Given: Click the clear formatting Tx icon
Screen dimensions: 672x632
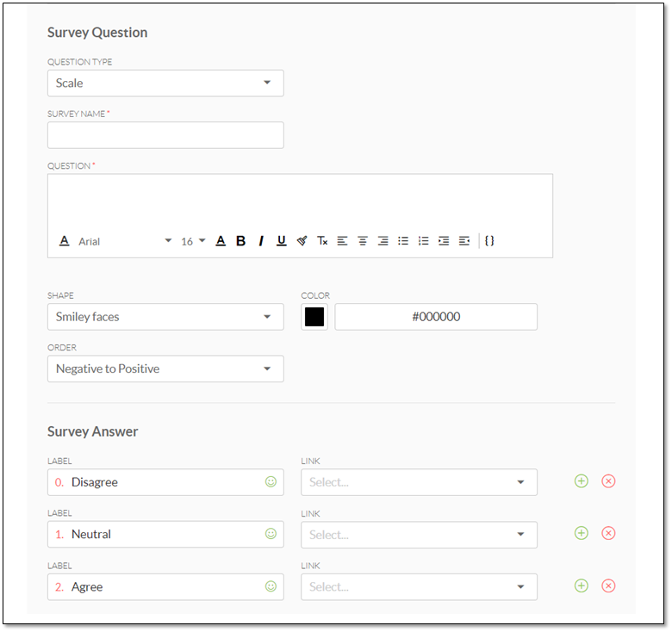Looking at the screenshot, I should click(322, 241).
